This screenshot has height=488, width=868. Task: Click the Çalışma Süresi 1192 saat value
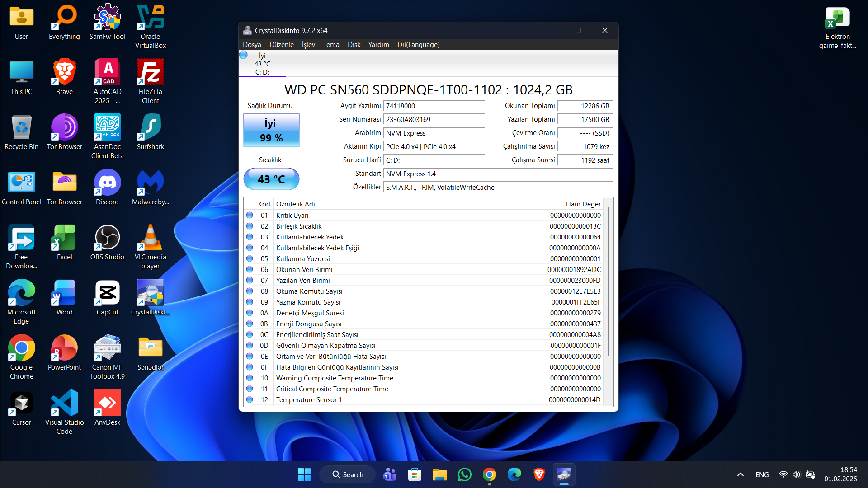pyautogui.click(x=585, y=160)
